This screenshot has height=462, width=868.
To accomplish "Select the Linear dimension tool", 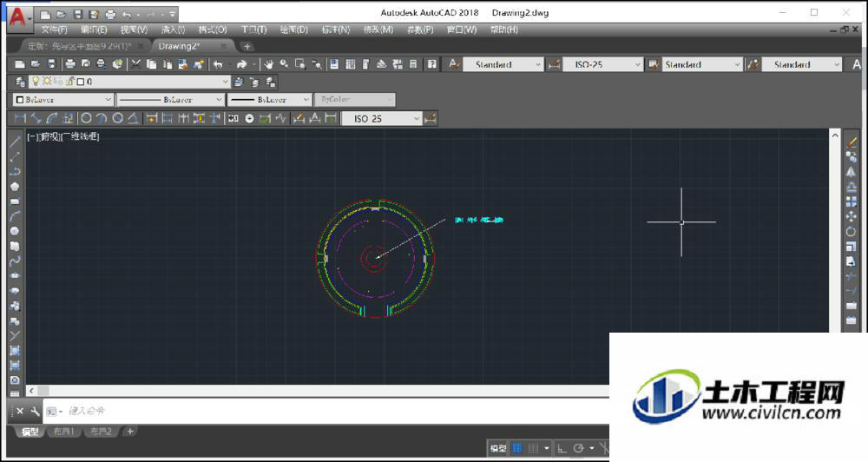I will (21, 118).
